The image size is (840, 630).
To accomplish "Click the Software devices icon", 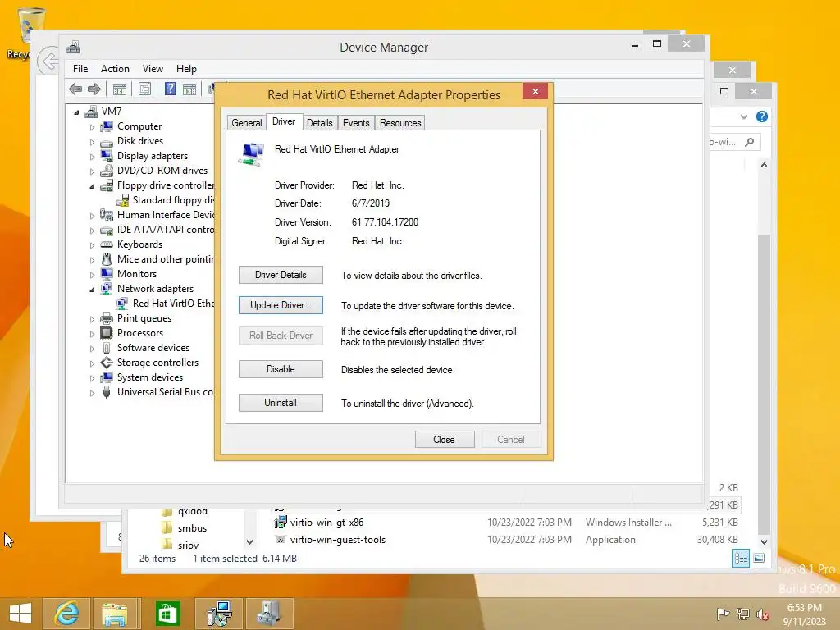I will coord(107,348).
